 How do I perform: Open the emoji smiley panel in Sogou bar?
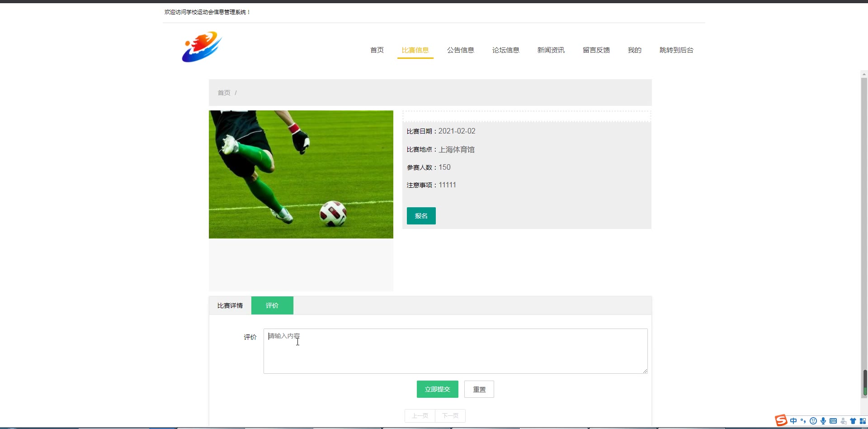pyautogui.click(x=813, y=421)
